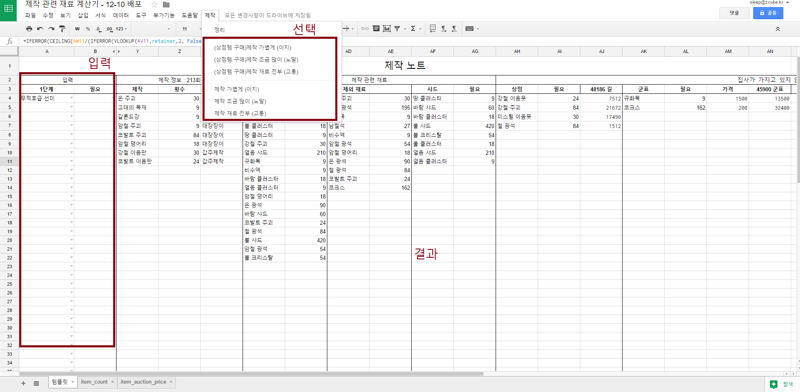The image size is (800, 392).
Task: Open the 삽입 menu
Action: (83, 15)
